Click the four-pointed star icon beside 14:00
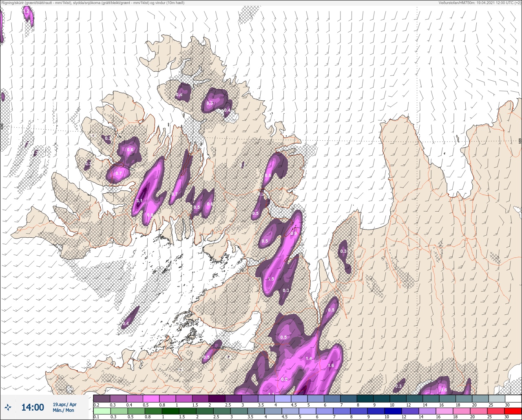 tap(8, 407)
